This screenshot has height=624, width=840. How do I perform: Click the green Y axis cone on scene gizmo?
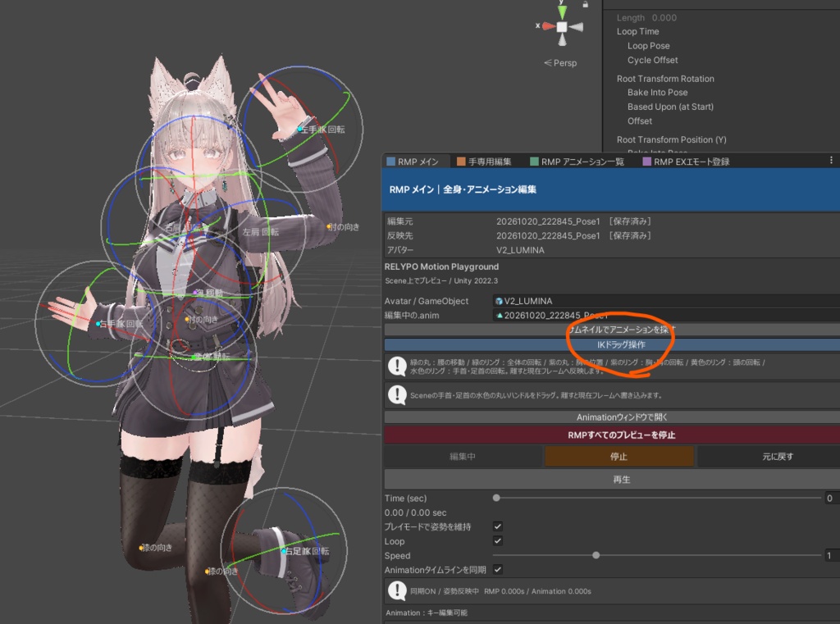pos(561,11)
